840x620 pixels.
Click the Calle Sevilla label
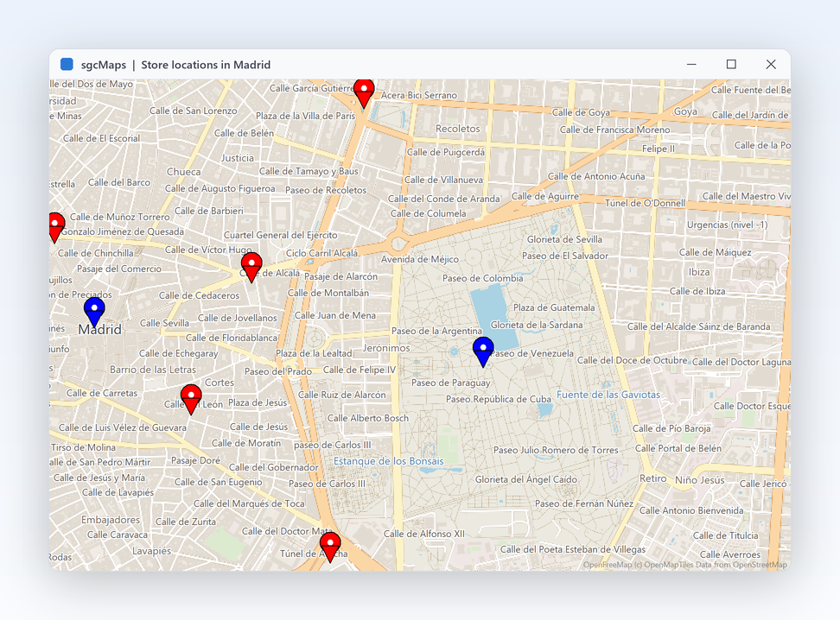164,324
